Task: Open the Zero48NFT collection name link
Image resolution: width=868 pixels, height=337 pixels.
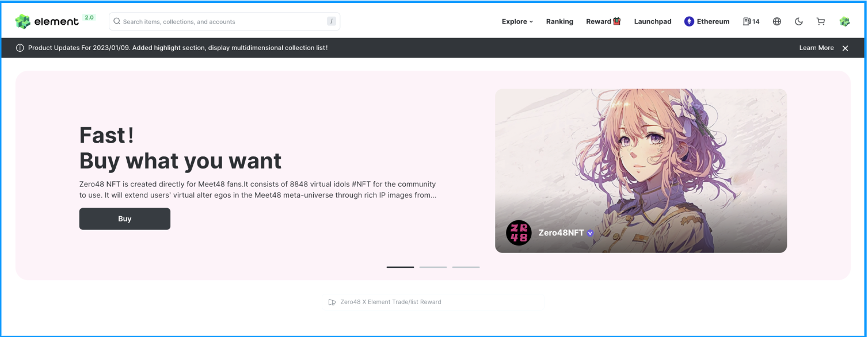Action: [561, 233]
